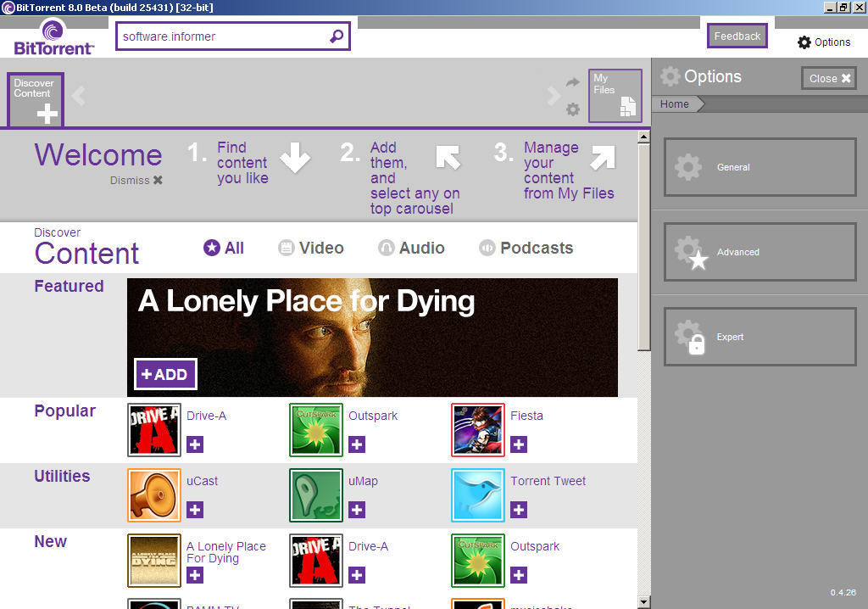The image size is (868, 609).
Task: Click the version number 0.4.26
Action: 843,592
